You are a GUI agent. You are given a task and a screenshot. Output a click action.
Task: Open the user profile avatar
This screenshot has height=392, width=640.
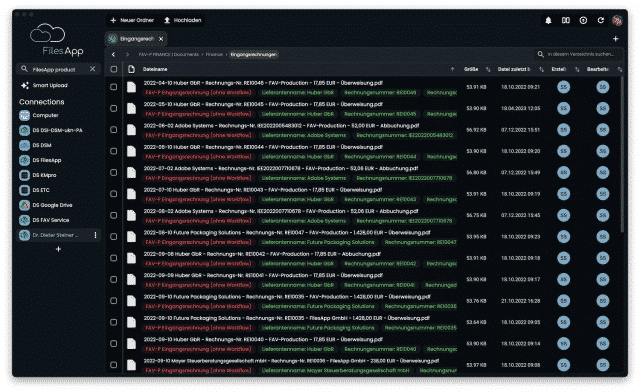pos(617,20)
